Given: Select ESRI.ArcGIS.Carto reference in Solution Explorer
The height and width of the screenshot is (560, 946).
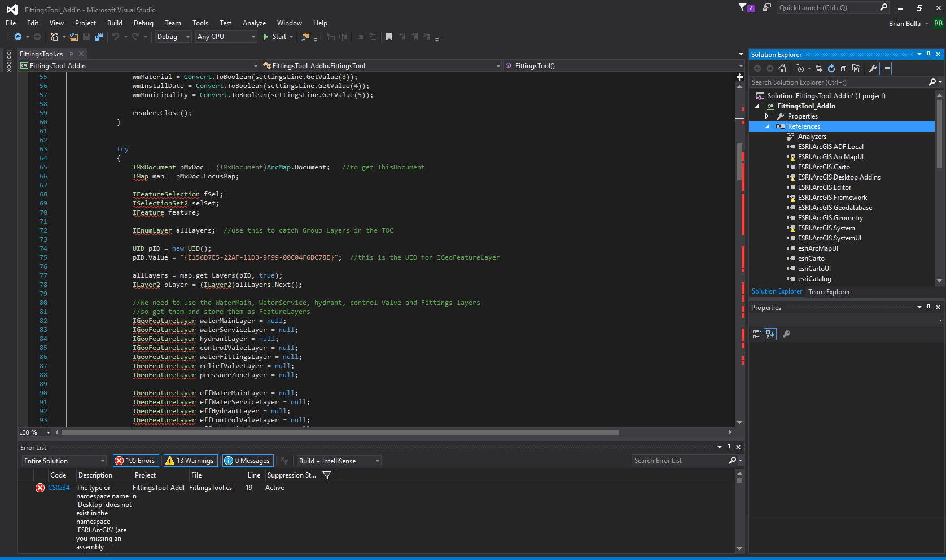Looking at the screenshot, I should tap(824, 167).
